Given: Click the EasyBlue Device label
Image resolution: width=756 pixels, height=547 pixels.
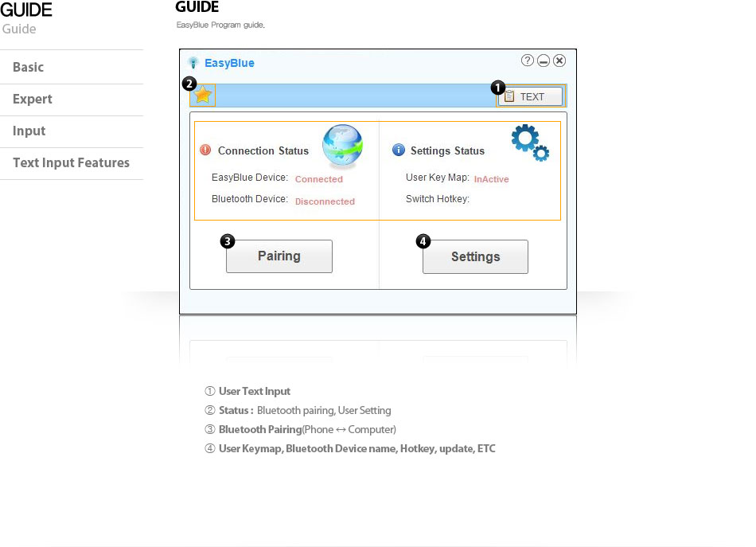Looking at the screenshot, I should [250, 178].
